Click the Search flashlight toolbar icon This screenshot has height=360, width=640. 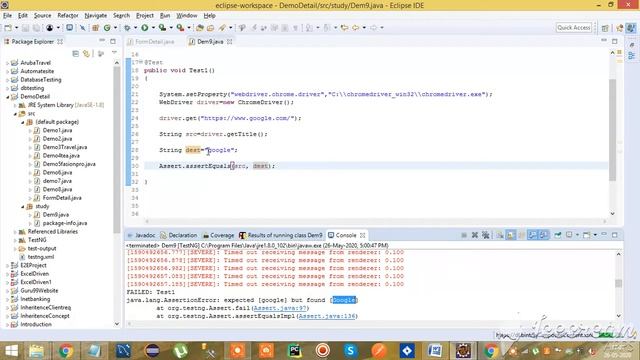222,28
